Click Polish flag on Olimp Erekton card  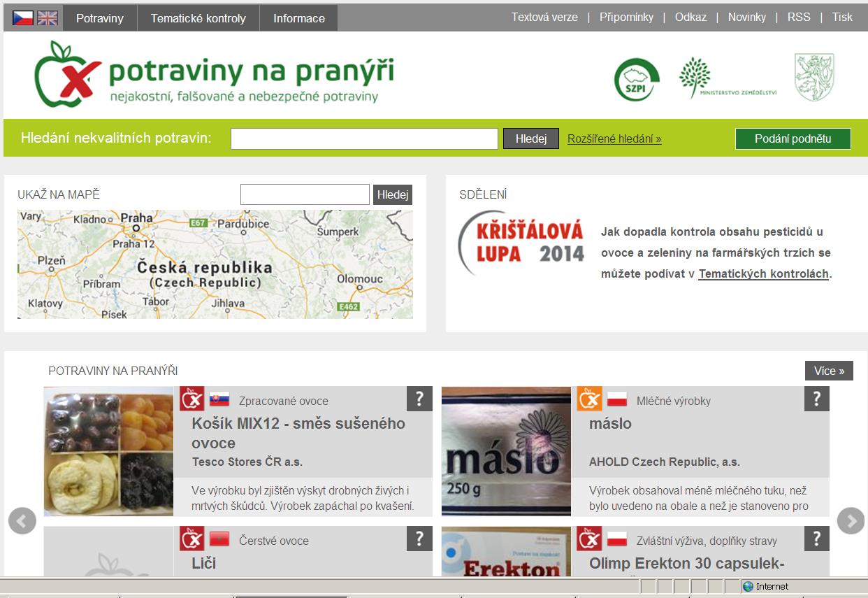tap(617, 539)
